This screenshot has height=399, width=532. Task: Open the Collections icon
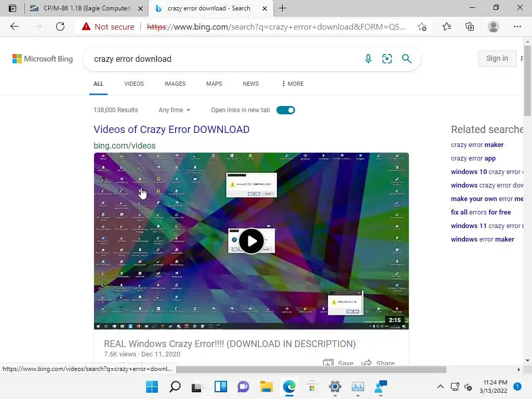pyautogui.click(x=470, y=26)
